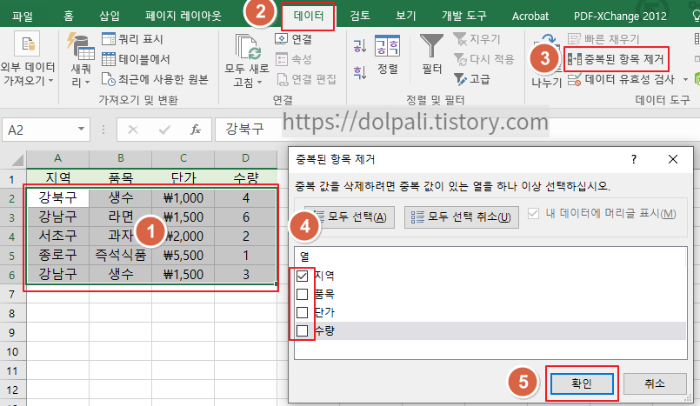Toggle 내 데이터에 머리글 표시 checkbox
The height and width of the screenshot is (406, 700).
point(533,213)
